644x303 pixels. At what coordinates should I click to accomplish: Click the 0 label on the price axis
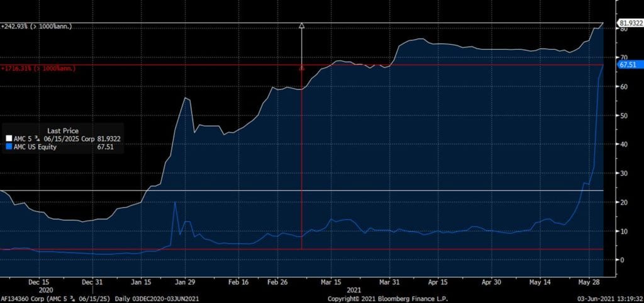[x=623, y=260]
